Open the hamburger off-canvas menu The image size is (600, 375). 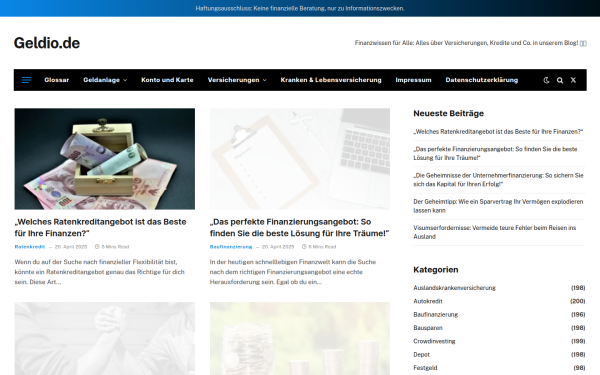pos(26,80)
